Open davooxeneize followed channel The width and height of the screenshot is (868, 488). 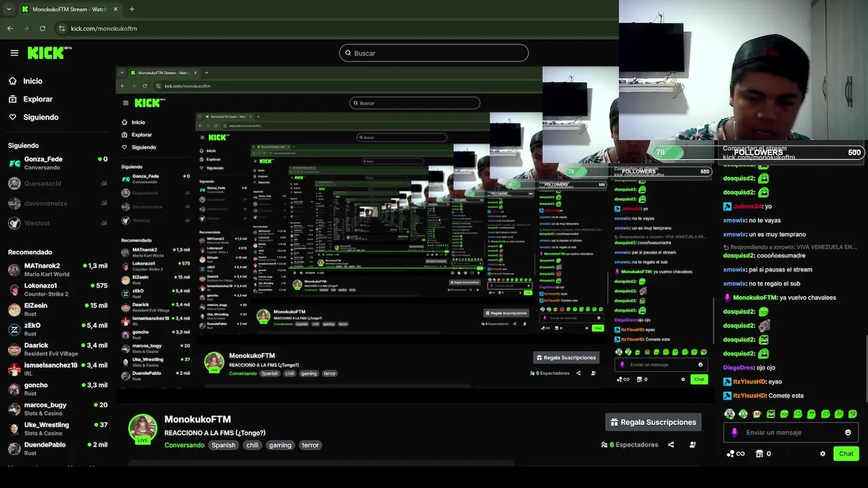(x=58, y=203)
